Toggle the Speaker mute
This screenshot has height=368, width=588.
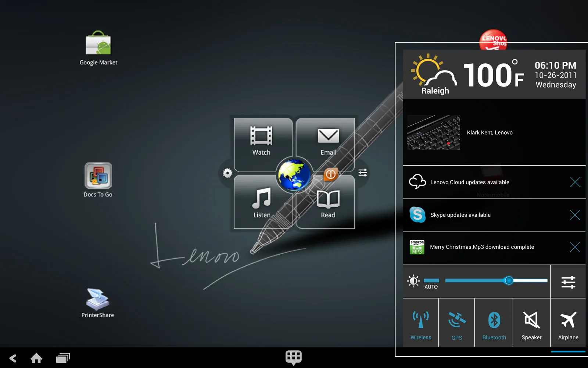tap(531, 323)
